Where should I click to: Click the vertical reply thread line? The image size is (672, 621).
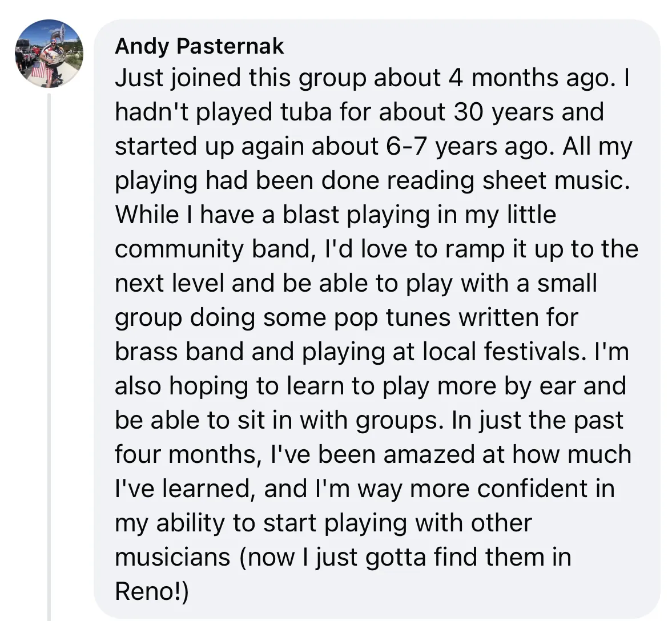[x=49, y=357]
